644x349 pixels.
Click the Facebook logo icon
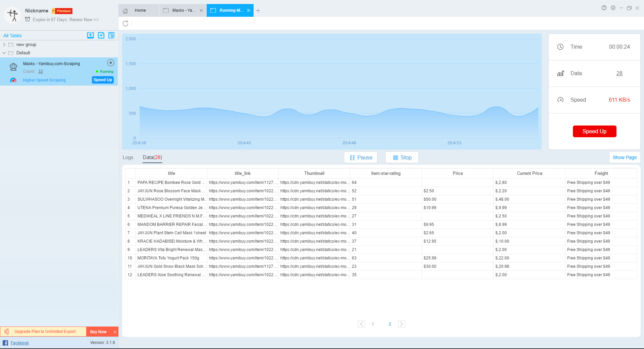click(5, 343)
